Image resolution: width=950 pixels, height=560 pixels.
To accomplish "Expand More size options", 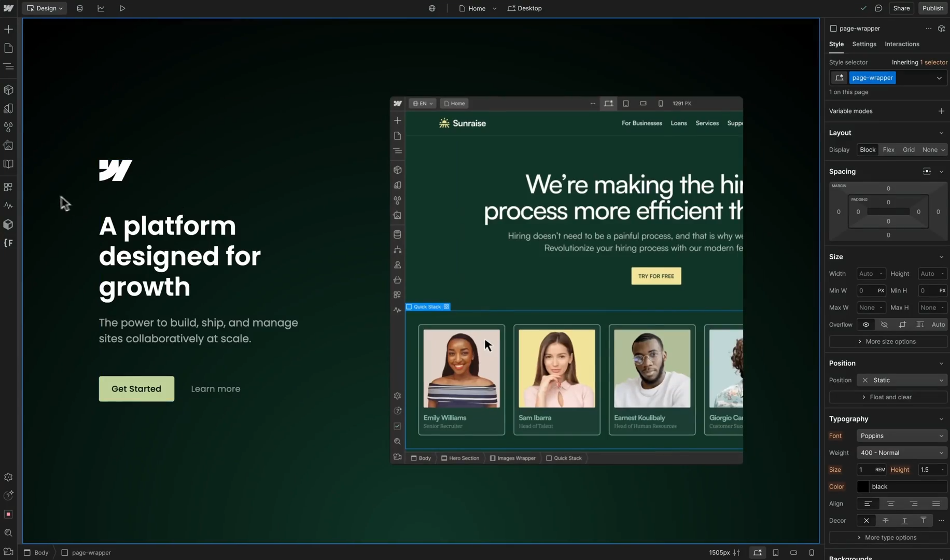I will (888, 342).
